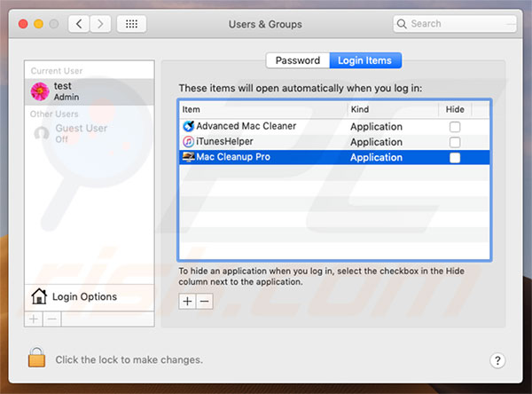Select Guest User in the sidebar
Image resolution: width=532 pixels, height=394 pixels.
coord(90,133)
